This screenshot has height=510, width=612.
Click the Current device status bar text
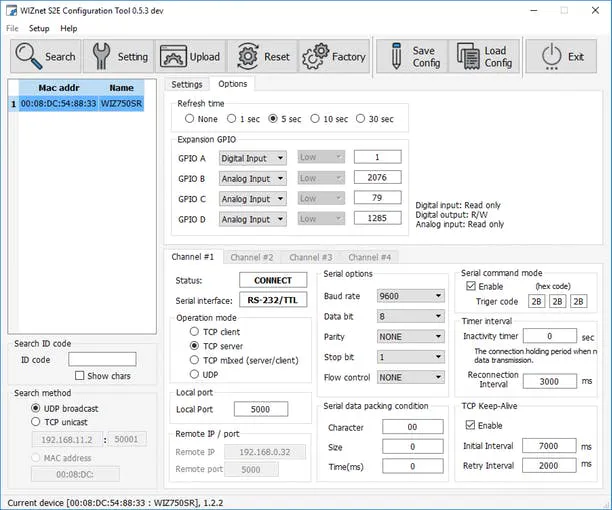click(x=116, y=503)
